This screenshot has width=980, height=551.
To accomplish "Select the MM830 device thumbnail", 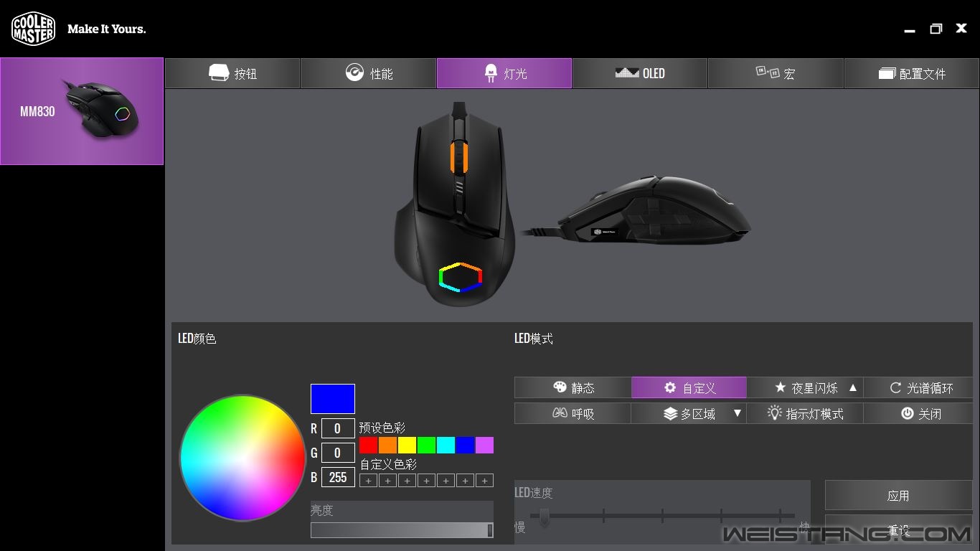I will point(82,111).
